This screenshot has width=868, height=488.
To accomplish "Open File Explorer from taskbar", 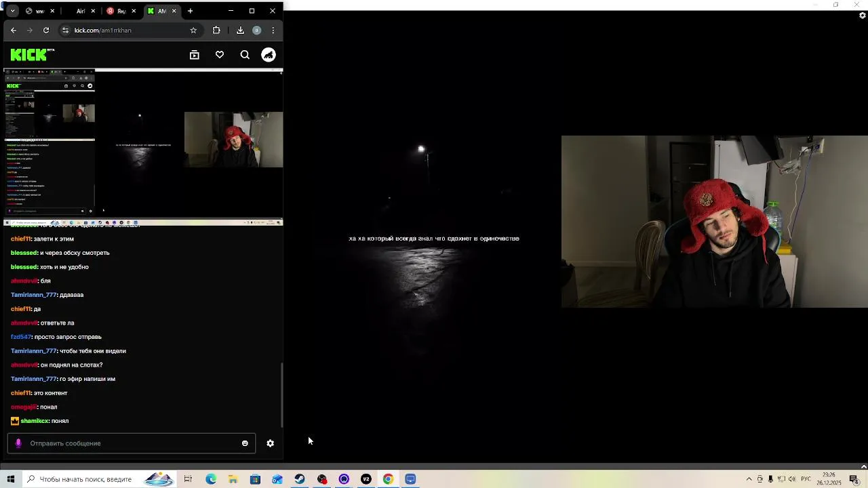I will pos(233,479).
